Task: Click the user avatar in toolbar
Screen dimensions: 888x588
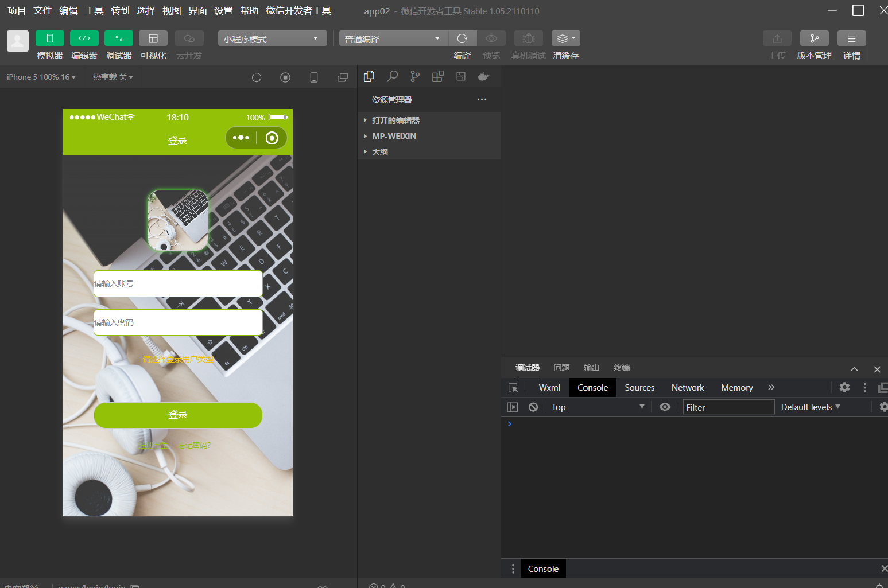Action: tap(18, 41)
